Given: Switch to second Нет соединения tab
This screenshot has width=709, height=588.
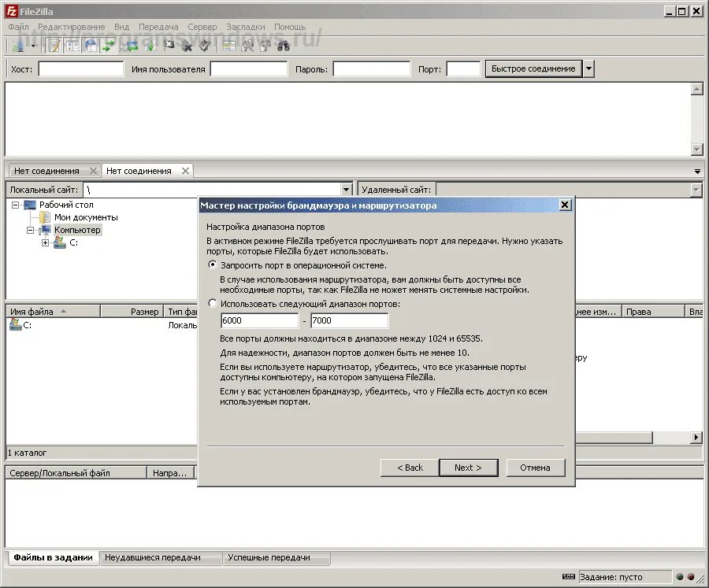Looking at the screenshot, I should [139, 171].
